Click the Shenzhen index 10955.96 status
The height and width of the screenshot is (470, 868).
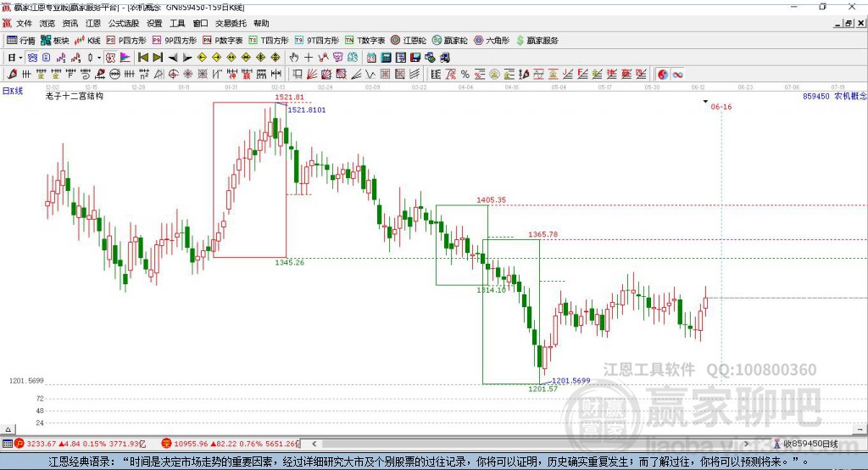point(230,444)
